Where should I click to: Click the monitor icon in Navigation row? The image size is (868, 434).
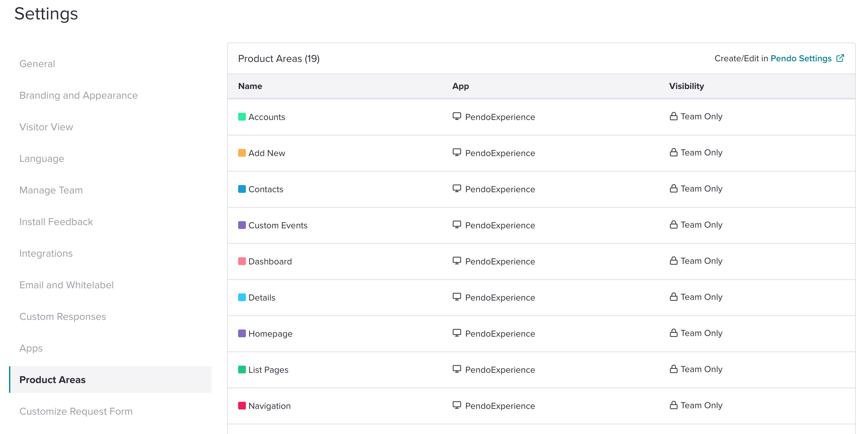(457, 405)
